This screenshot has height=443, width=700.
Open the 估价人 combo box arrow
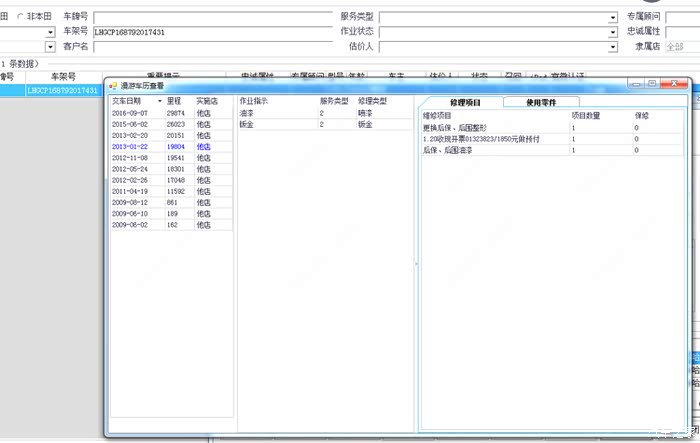tap(613, 46)
